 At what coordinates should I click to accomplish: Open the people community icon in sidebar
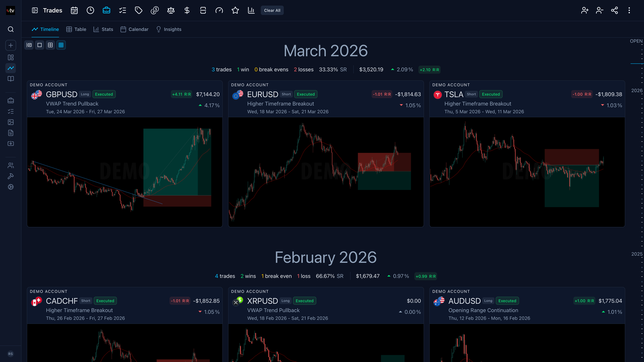point(11,165)
